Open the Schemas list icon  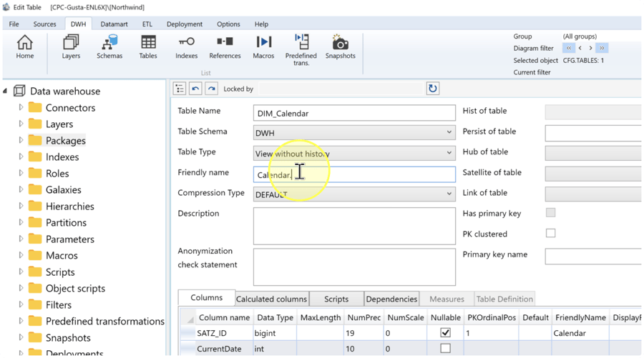109,46
